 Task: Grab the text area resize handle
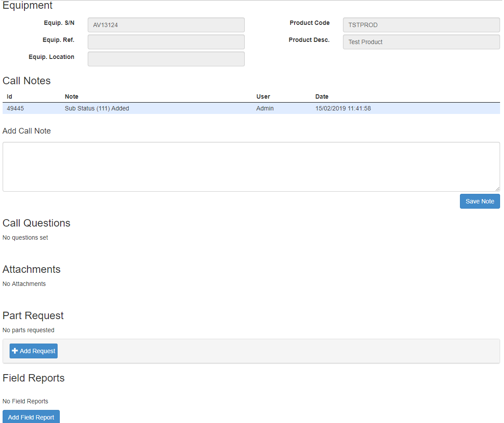pos(497,189)
